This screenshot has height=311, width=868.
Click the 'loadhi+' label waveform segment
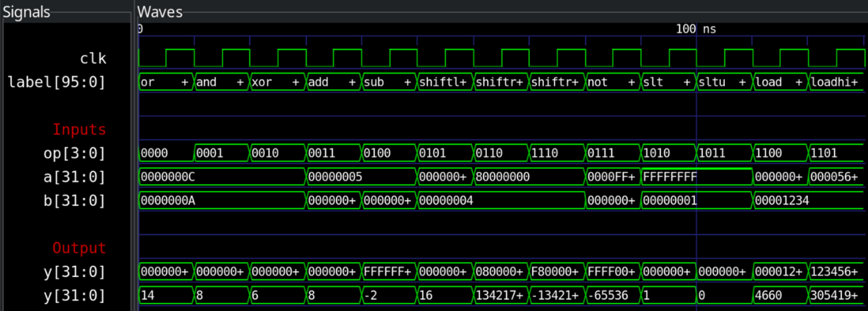838,82
